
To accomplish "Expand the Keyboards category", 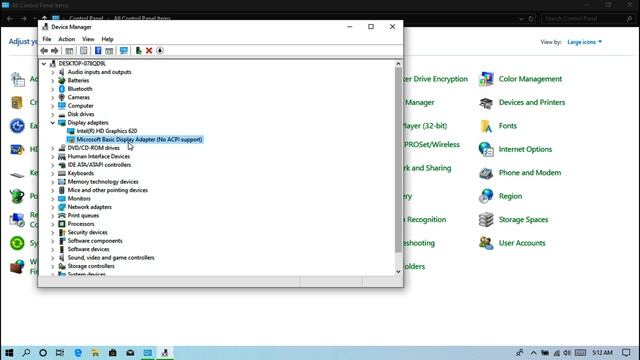I will (x=53, y=173).
